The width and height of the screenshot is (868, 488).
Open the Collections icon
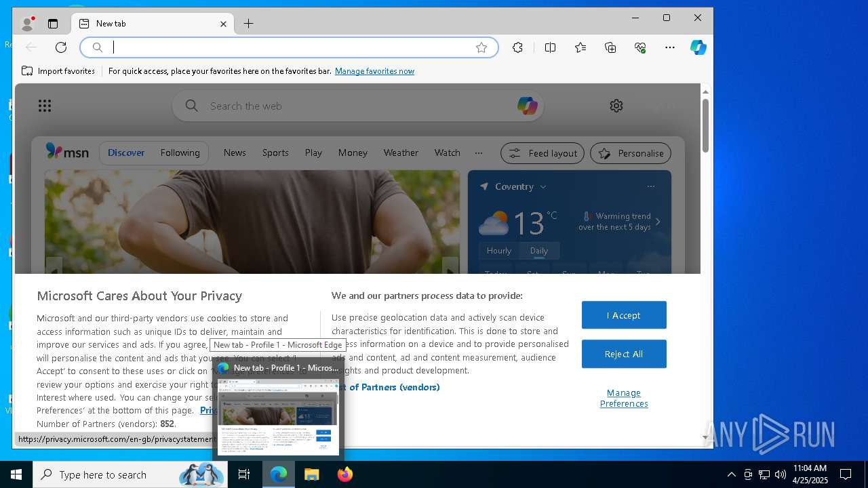pos(610,47)
